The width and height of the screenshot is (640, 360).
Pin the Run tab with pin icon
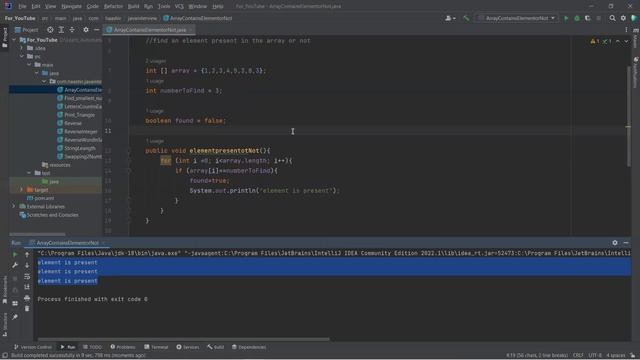pos(15,317)
